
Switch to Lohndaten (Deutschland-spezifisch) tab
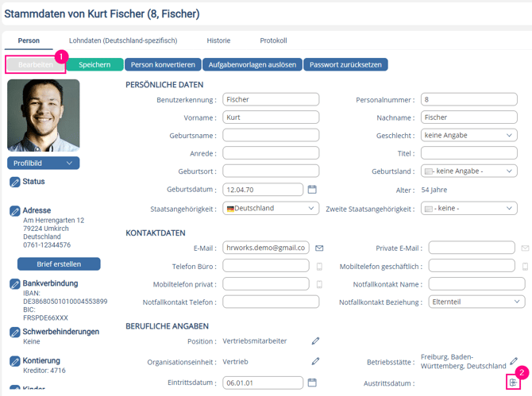(122, 40)
